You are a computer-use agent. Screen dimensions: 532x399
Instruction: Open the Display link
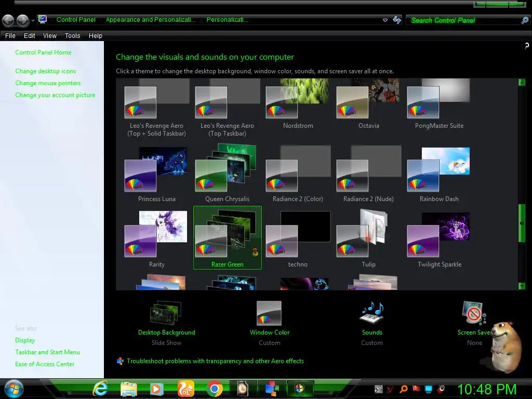(25, 340)
